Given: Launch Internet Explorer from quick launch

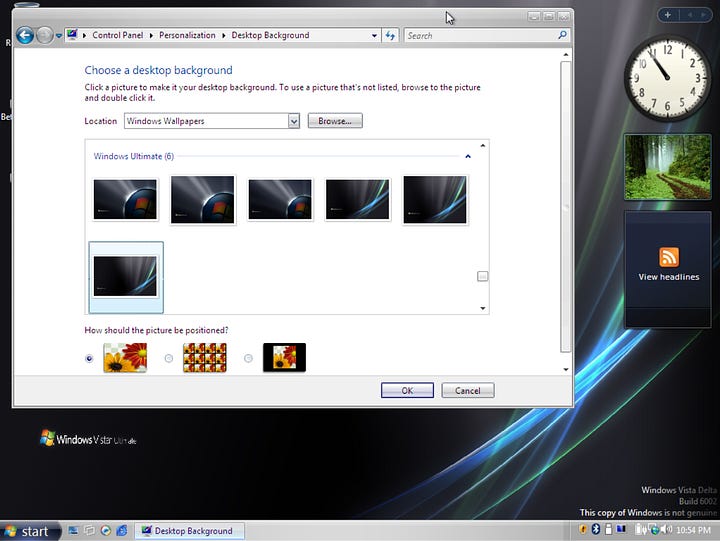Looking at the screenshot, I should [x=122, y=530].
